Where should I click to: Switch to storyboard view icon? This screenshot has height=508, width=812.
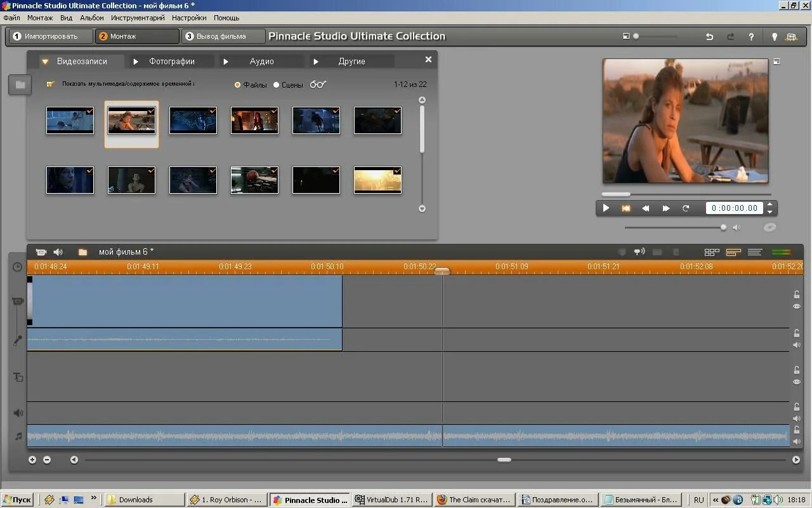pos(712,252)
